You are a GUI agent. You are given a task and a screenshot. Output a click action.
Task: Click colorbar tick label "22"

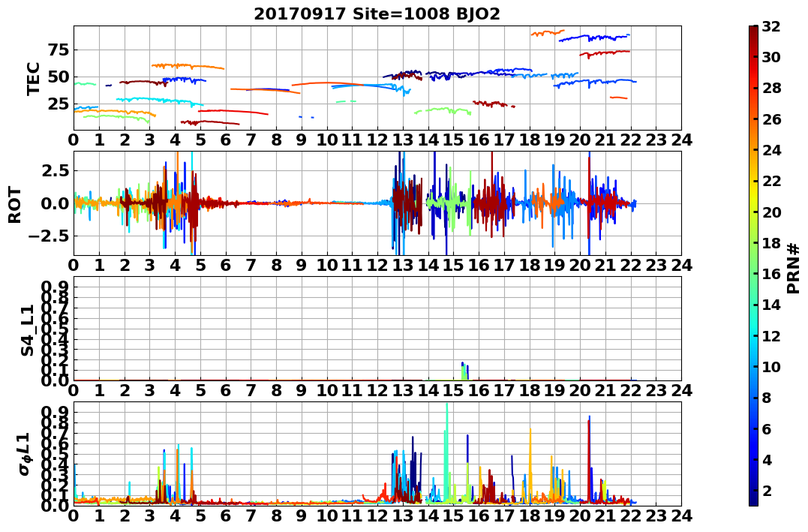[771, 181]
